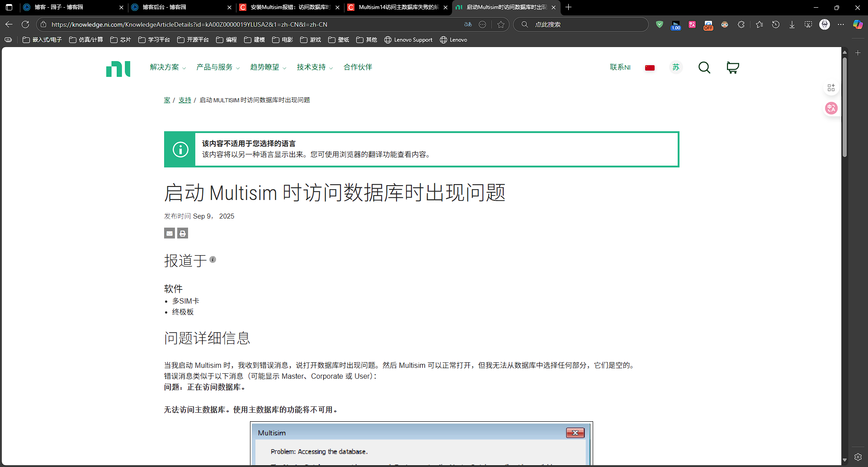Open the pink translation extension icon
The height and width of the screenshot is (467, 868).
click(692, 24)
